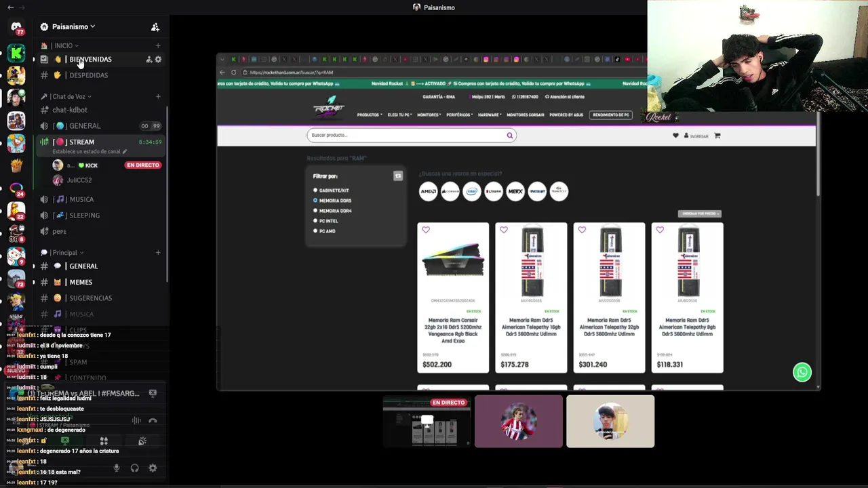868x488 pixels.
Task: Favorite the Telepathy 32gb Ddr5 memory
Action: click(582, 230)
